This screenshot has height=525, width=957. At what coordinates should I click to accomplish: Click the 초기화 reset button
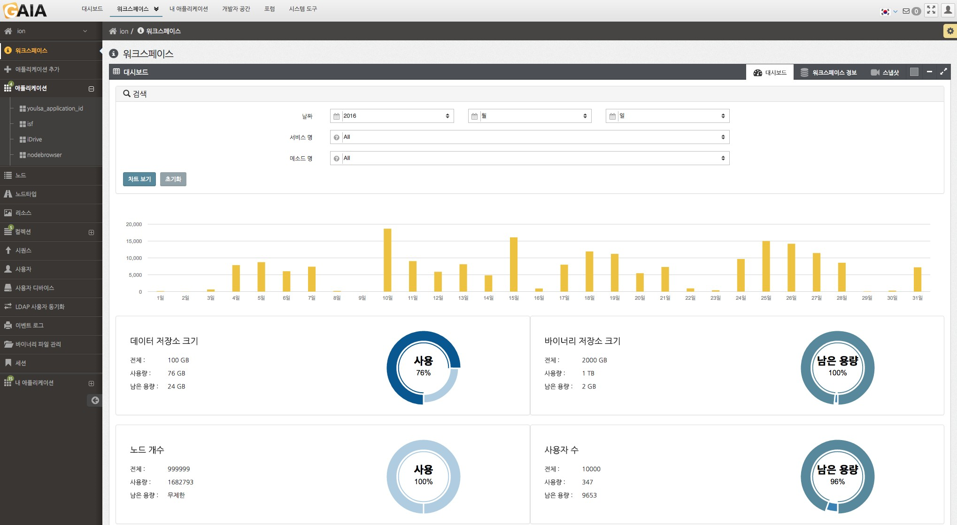pos(173,179)
